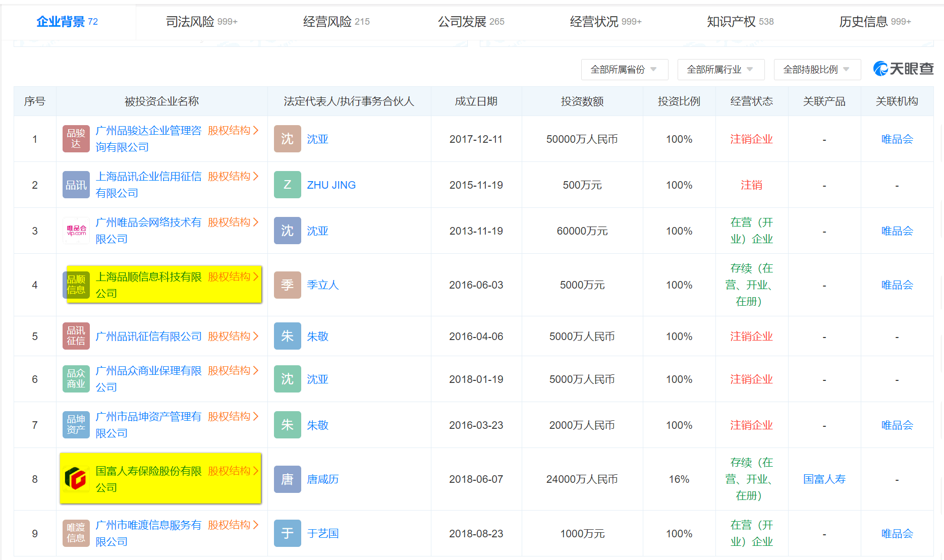Open 广州市唯渡信息服务有限公司 company link
This screenshot has height=560, width=944.
pyautogui.click(x=148, y=533)
